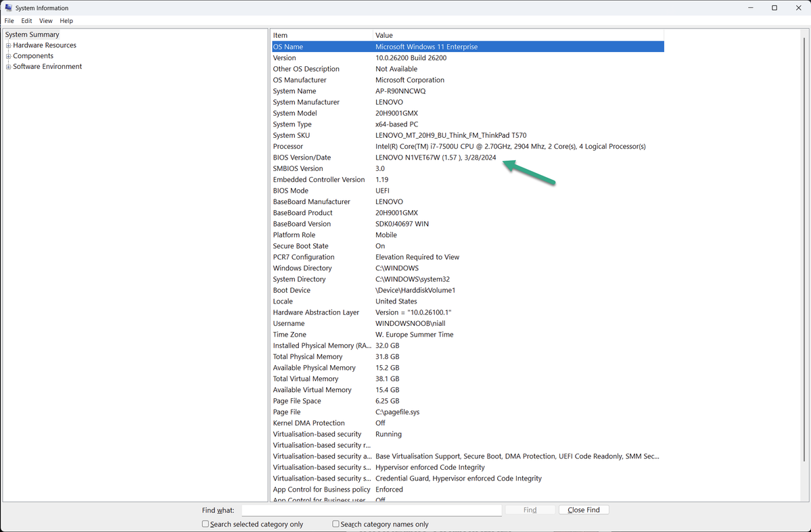811x532 pixels.
Task: Select the Processor row
Action: tap(467, 146)
